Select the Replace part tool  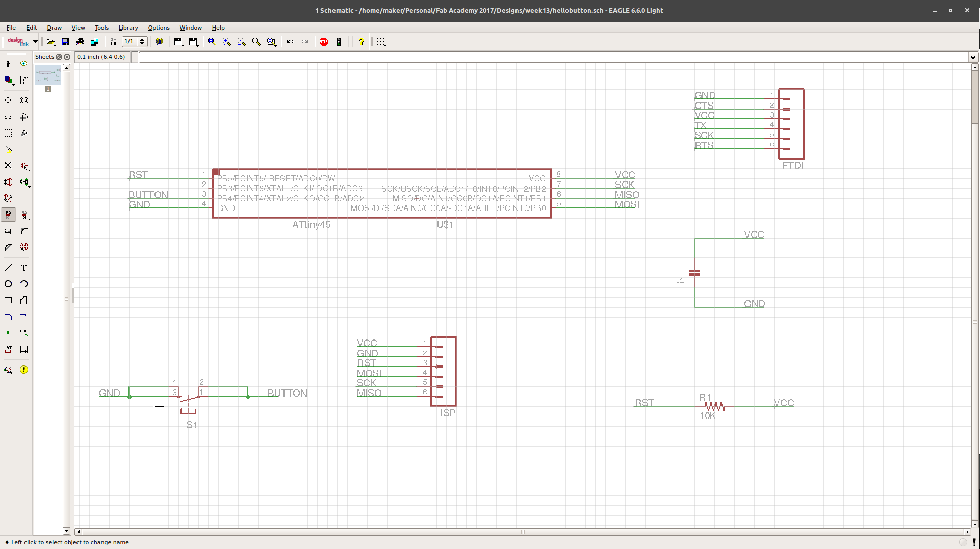point(24,182)
